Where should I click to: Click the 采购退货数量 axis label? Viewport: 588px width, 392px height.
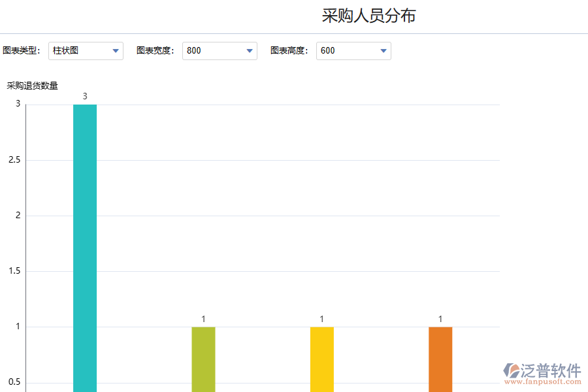pyautogui.click(x=32, y=85)
